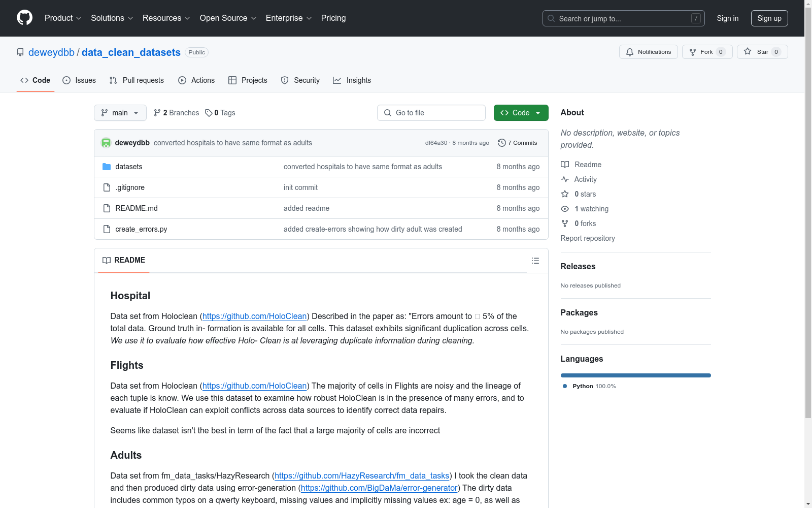Click the Notifications button
Viewport: 812px width, 508px height.
(649, 52)
